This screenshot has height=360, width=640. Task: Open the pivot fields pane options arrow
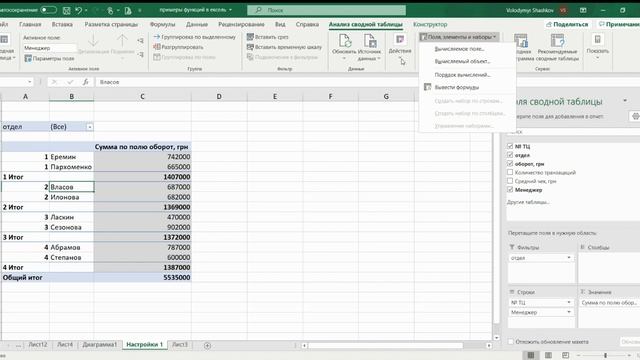coord(625,100)
